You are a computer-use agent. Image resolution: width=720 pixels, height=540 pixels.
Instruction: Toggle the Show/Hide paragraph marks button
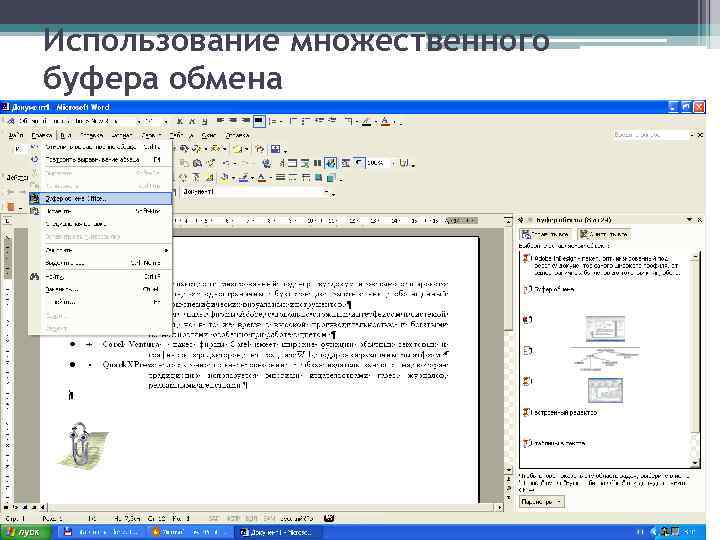tap(359, 163)
